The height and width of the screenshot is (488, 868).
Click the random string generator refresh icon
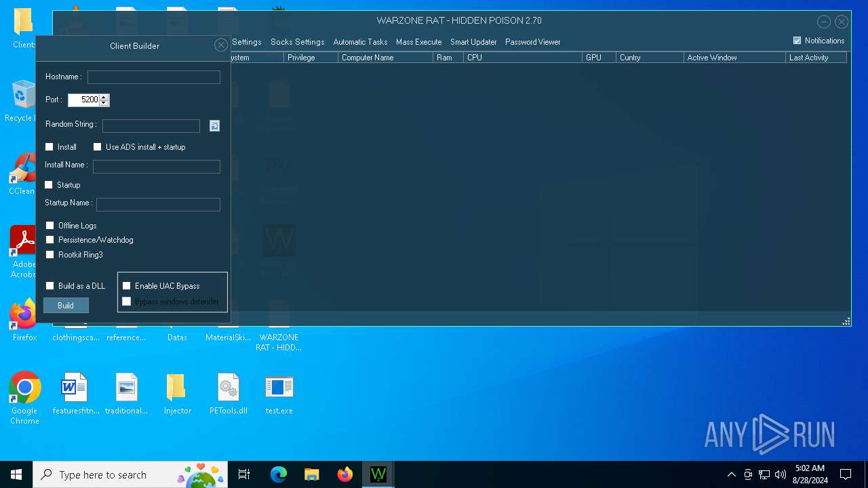[x=214, y=126]
